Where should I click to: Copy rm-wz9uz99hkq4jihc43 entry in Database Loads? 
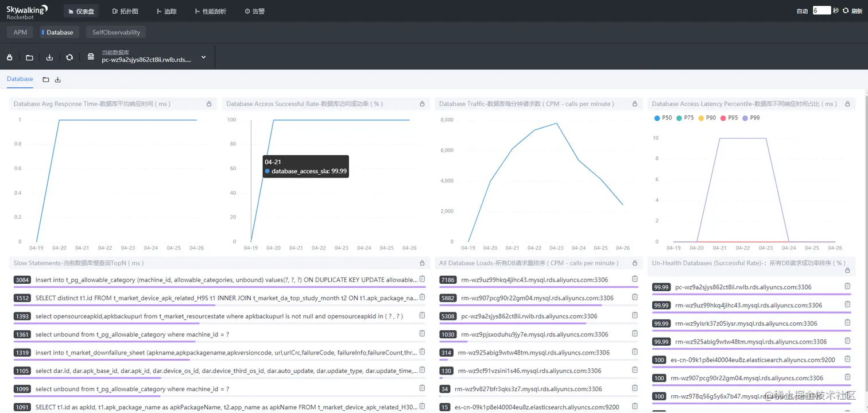click(634, 279)
